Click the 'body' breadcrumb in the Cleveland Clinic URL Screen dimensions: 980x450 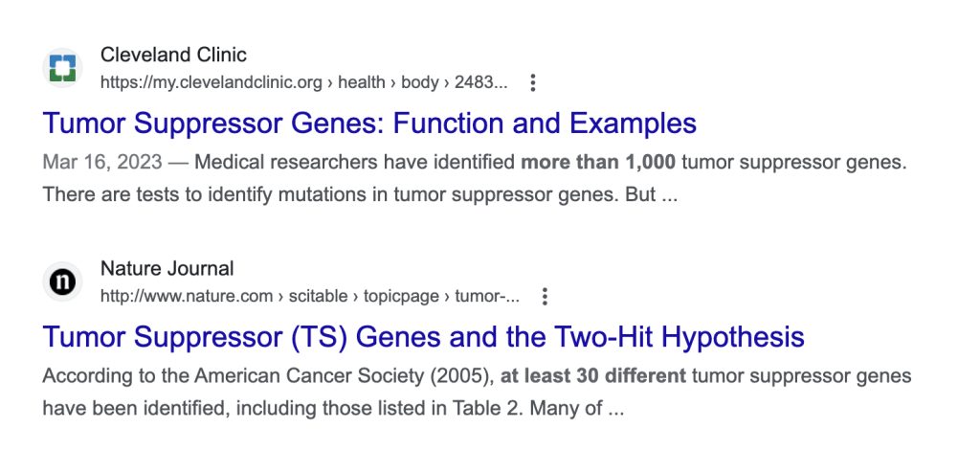tap(419, 82)
